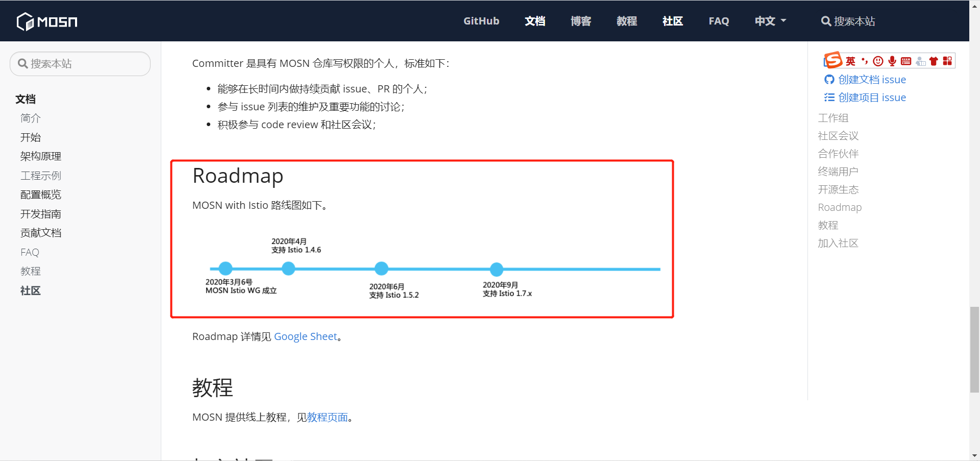980x461 pixels.
Task: Open 开始 in the left sidebar
Action: [31, 137]
